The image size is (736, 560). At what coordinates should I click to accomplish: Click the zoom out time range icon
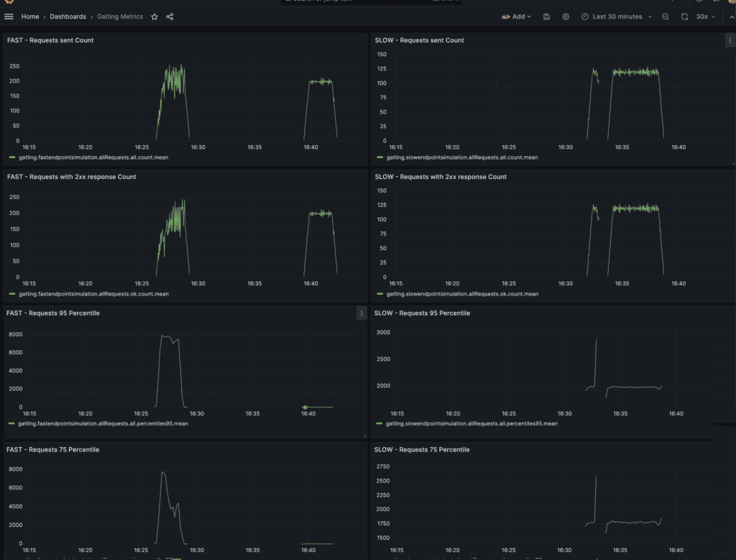tap(666, 17)
